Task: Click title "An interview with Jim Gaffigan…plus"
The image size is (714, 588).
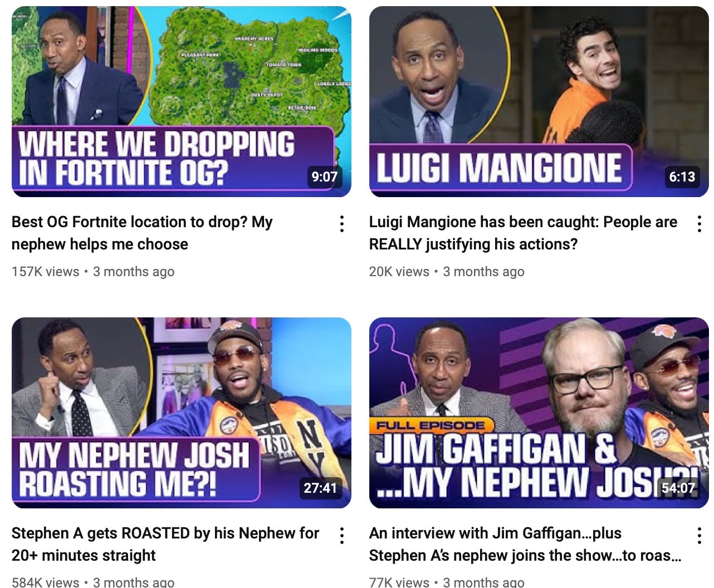Action: pos(495,533)
